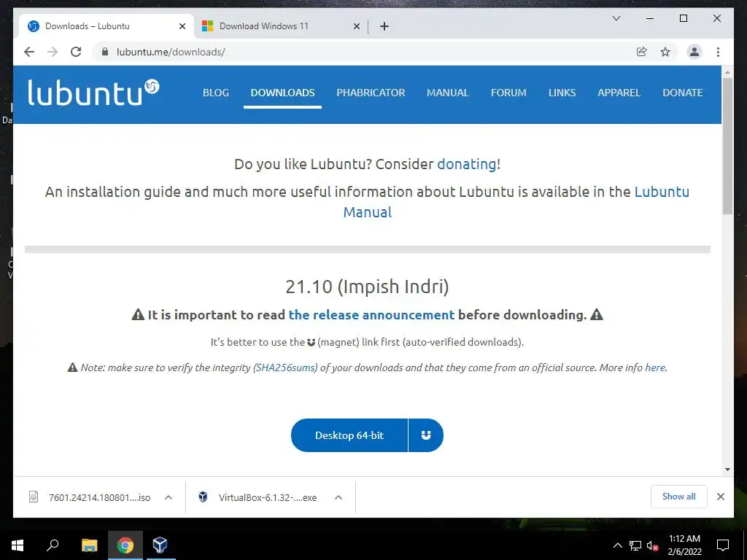Click the network icon in system tray
747x560 pixels.
[635, 545]
